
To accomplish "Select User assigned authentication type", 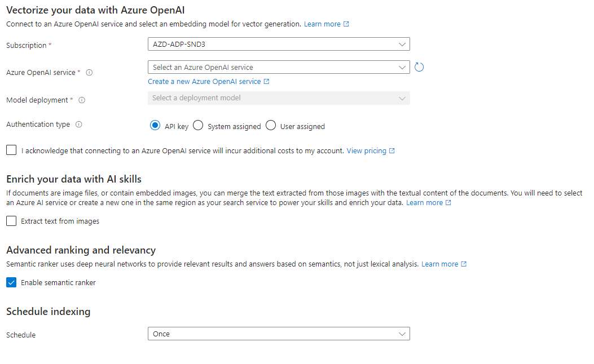I will click(x=271, y=125).
